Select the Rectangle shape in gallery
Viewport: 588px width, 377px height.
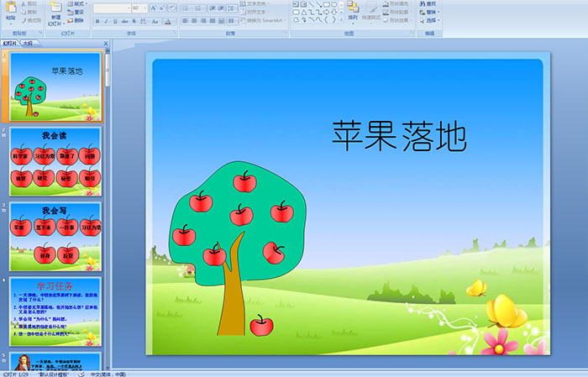click(326, 4)
